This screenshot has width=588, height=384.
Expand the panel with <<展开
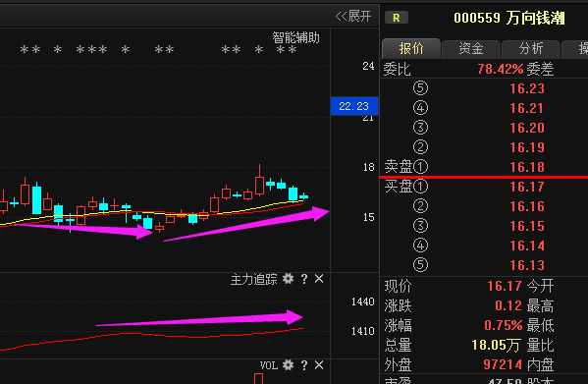(x=352, y=16)
